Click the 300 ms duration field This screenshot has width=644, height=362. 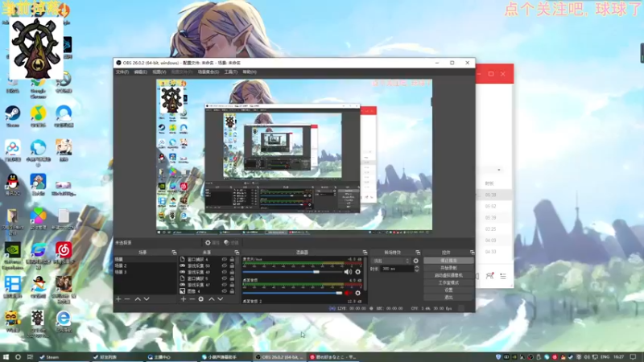pos(397,269)
